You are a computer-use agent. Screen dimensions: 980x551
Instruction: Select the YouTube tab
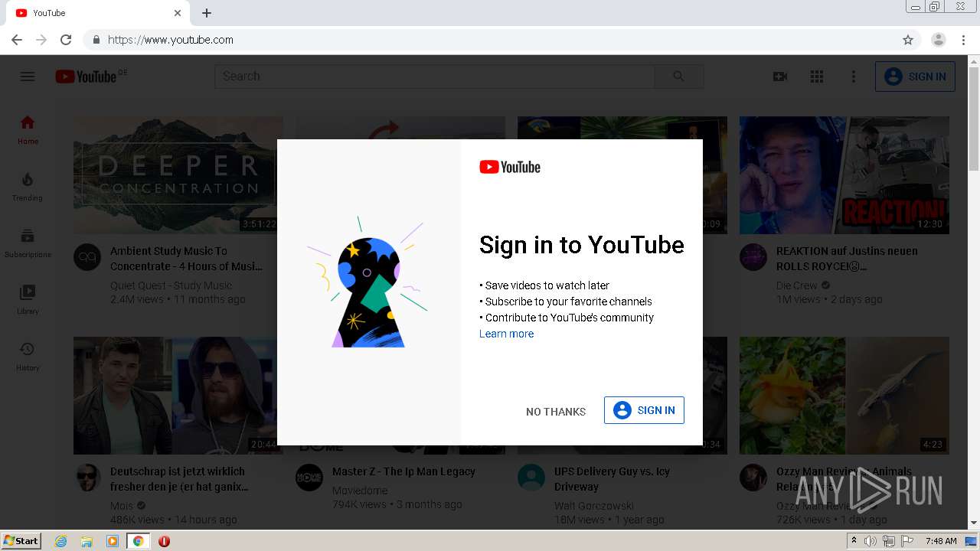click(98, 13)
